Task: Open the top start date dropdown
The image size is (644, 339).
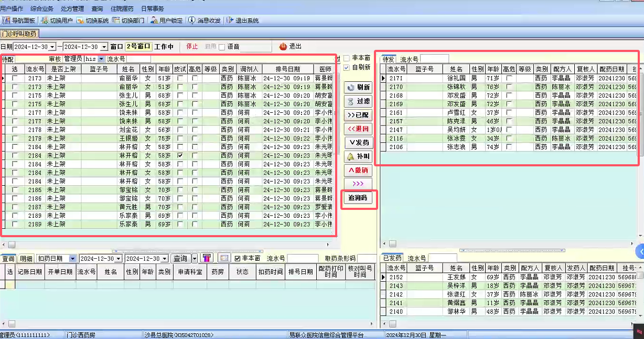Action: click(51, 47)
